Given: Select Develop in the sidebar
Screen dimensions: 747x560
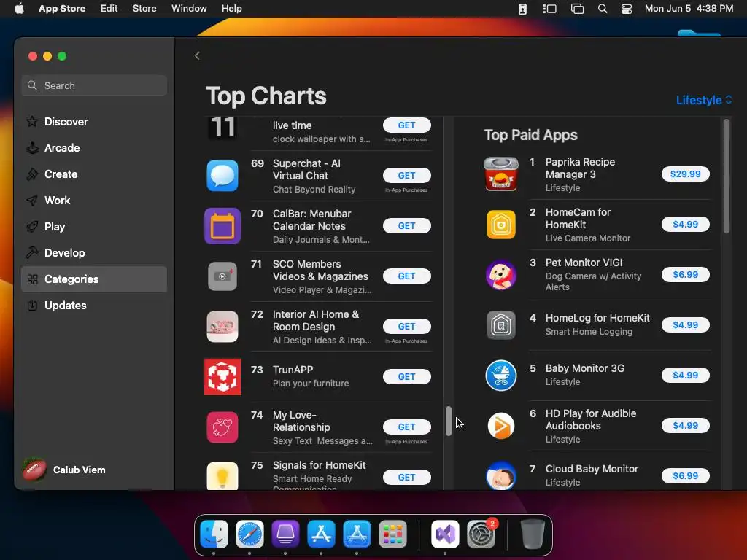Looking at the screenshot, I should (x=94, y=253).
